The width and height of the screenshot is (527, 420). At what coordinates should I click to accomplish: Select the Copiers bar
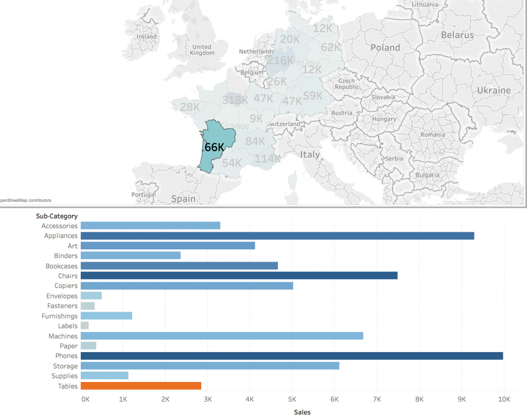[187, 286]
